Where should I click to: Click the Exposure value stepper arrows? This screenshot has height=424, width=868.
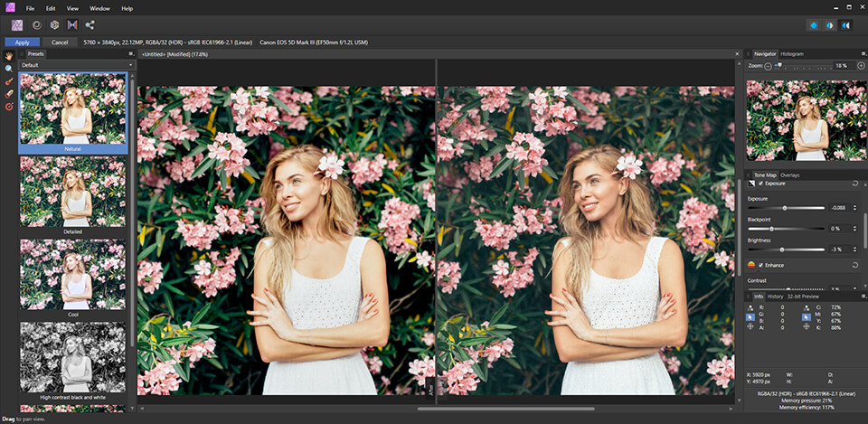click(x=855, y=208)
